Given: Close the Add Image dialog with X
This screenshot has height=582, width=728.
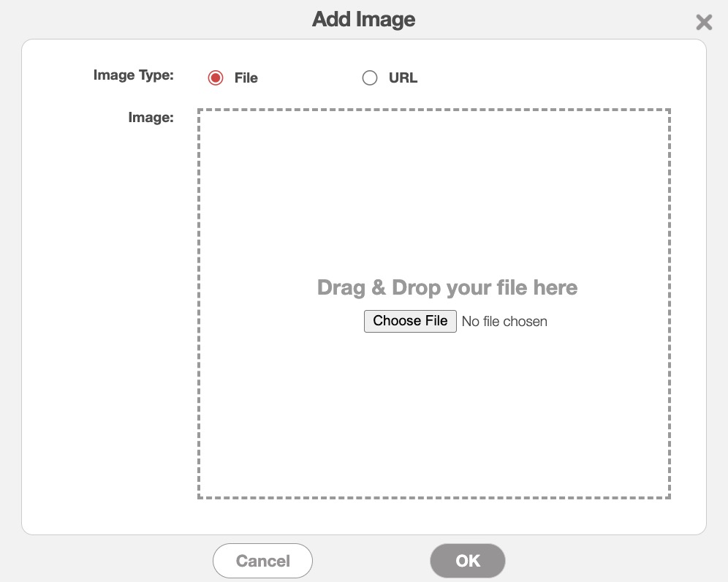Looking at the screenshot, I should 704,22.
